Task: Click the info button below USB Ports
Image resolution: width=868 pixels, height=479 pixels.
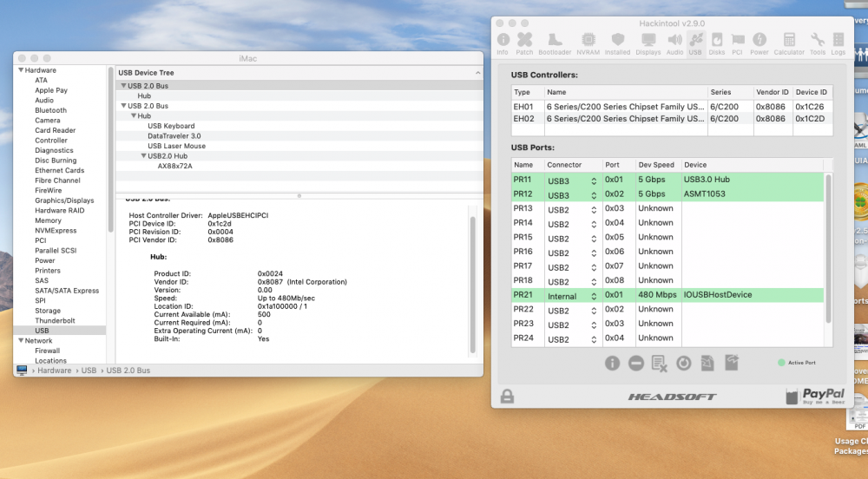Action: [612, 363]
